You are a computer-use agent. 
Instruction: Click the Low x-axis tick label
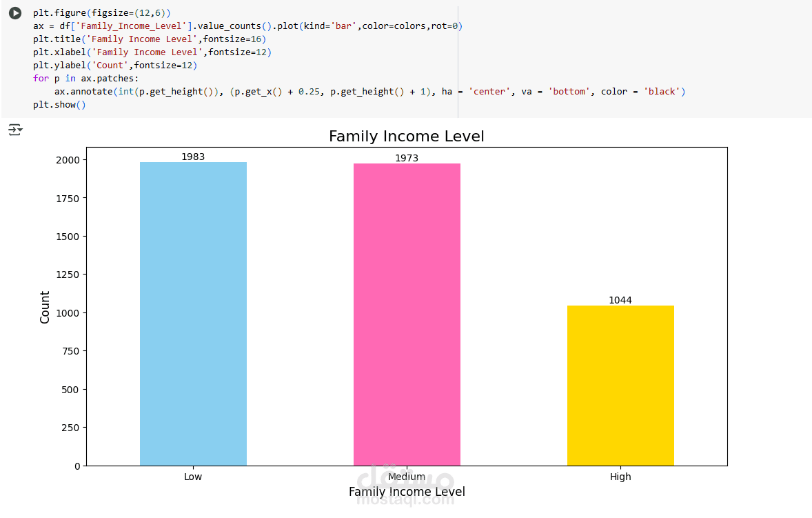pyautogui.click(x=193, y=477)
